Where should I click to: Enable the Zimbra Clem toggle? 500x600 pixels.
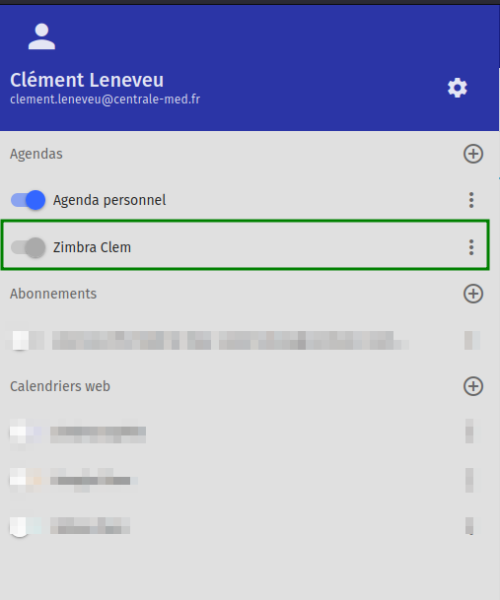pos(28,247)
